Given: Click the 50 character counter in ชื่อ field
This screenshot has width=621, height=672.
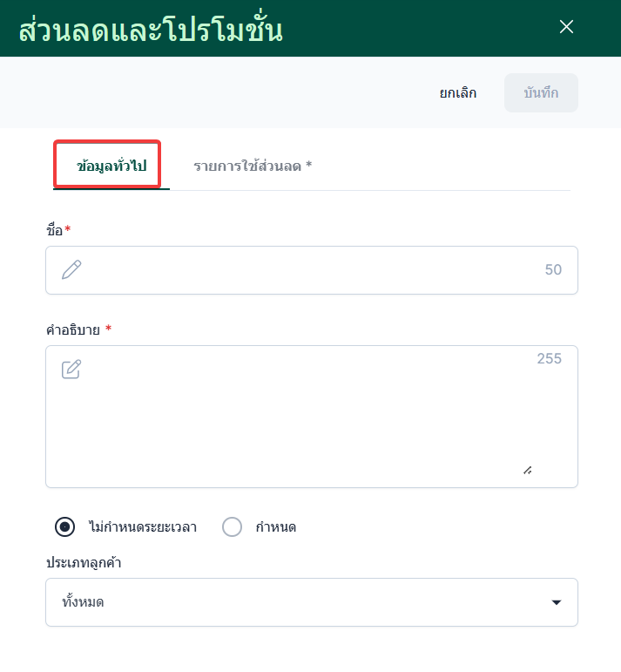Looking at the screenshot, I should (x=553, y=270).
